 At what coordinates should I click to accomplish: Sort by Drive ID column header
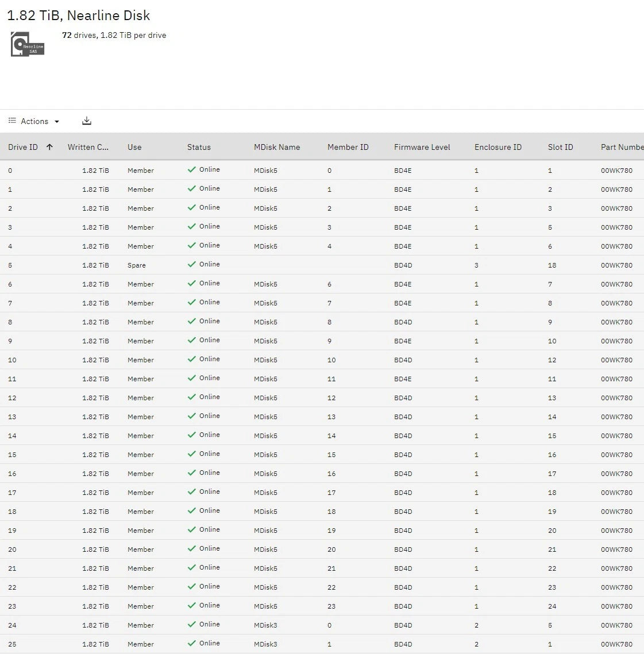(x=23, y=147)
